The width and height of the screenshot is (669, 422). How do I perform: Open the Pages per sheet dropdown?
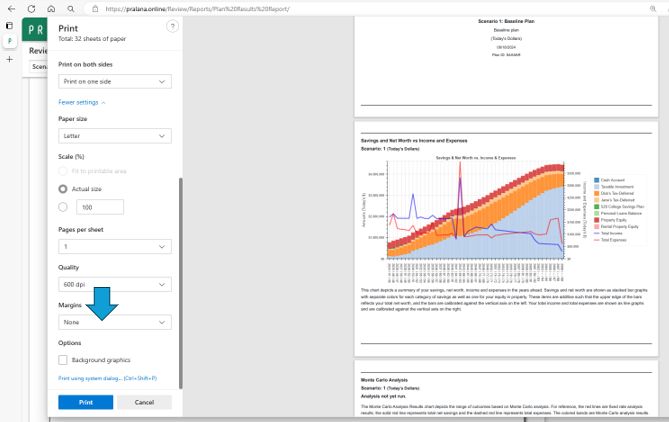(x=115, y=246)
